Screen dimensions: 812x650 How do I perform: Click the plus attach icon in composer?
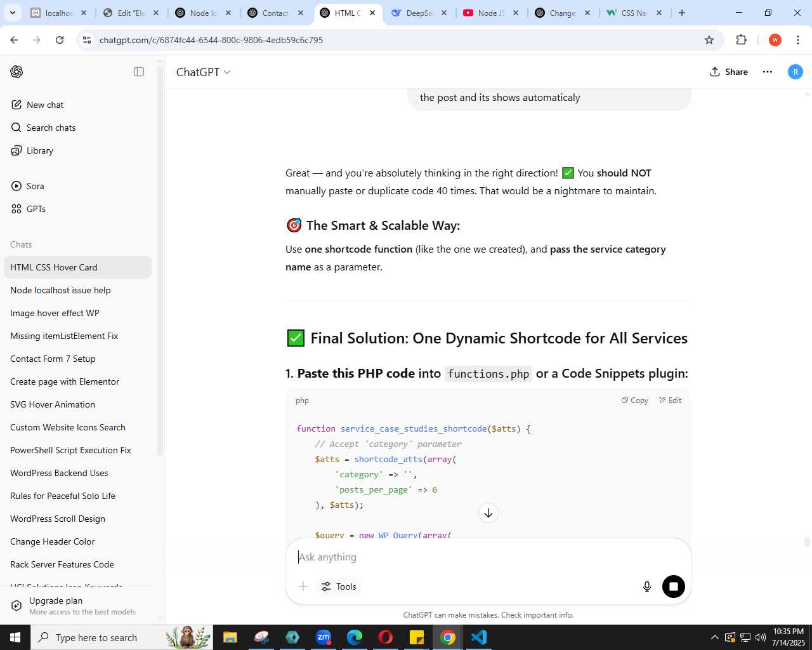(x=303, y=587)
